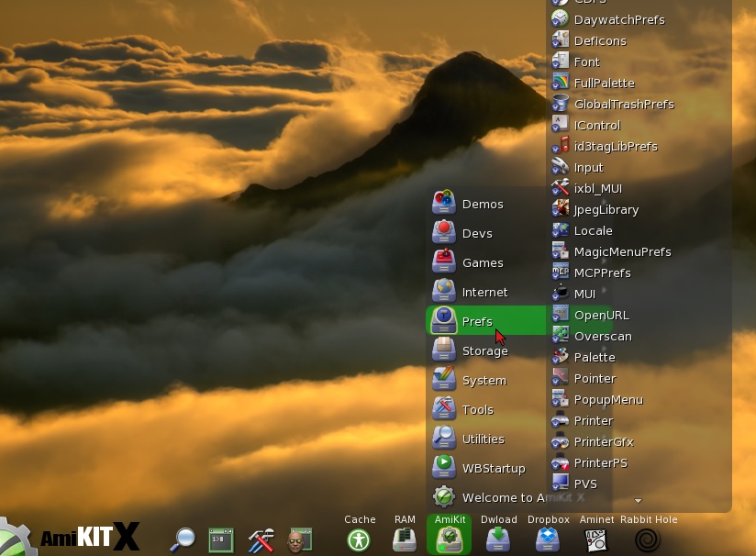
Task: Open the FullPalette preferences
Action: coord(604,83)
